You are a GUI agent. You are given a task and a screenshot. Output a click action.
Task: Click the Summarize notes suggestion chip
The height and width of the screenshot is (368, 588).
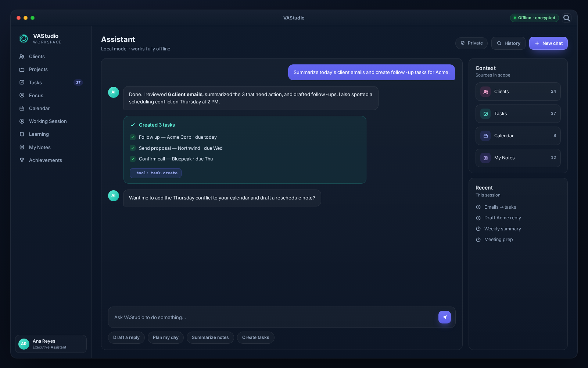click(210, 337)
